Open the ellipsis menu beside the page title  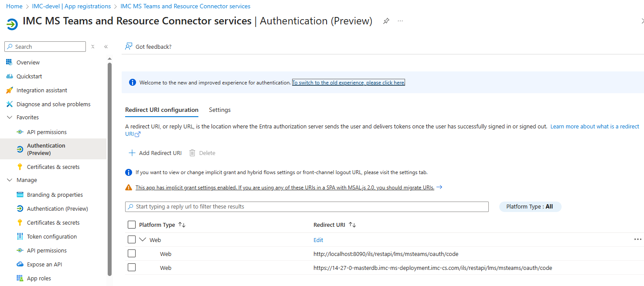point(400,21)
